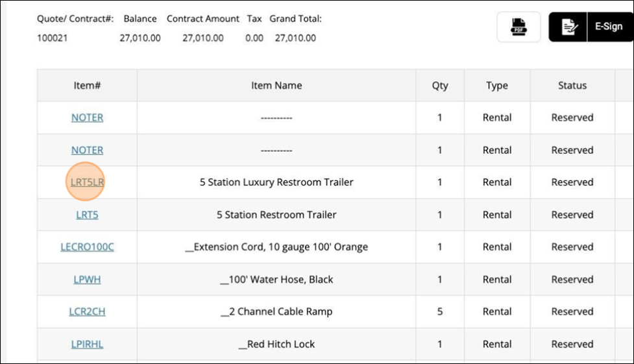The height and width of the screenshot is (364, 634).
Task: Open the LRT5LR item link
Action: [x=87, y=182]
